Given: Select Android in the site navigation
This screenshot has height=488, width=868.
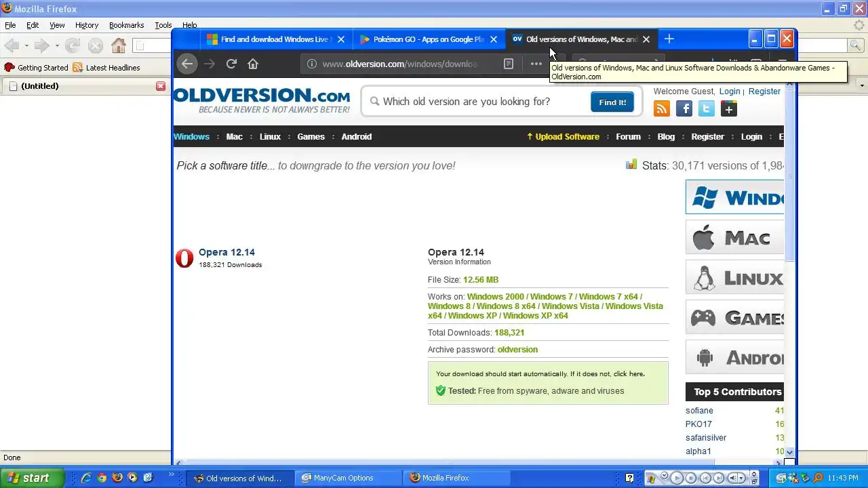Looking at the screenshot, I should click(356, 136).
